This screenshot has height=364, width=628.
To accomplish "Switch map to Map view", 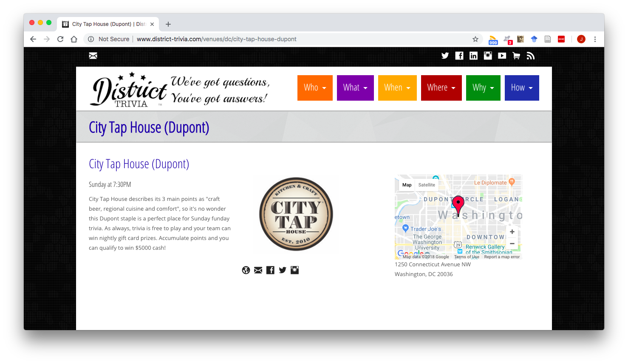I will coord(407,185).
